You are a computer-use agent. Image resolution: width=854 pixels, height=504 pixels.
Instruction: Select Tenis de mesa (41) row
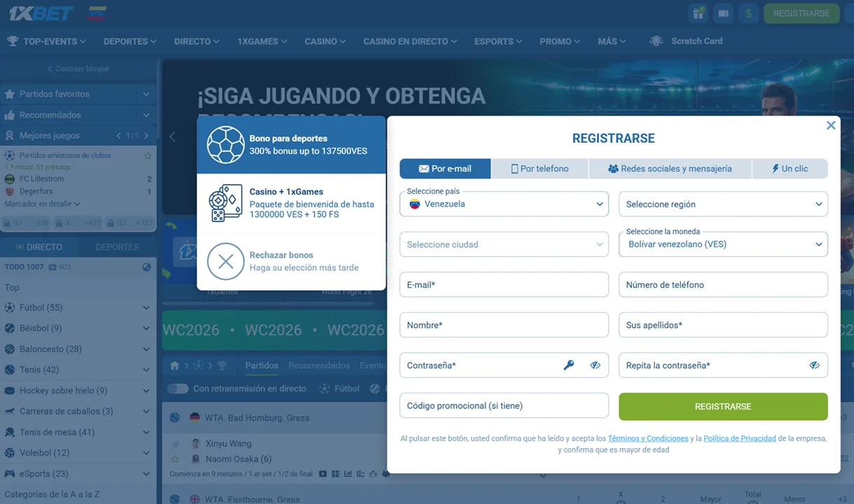[x=78, y=432]
